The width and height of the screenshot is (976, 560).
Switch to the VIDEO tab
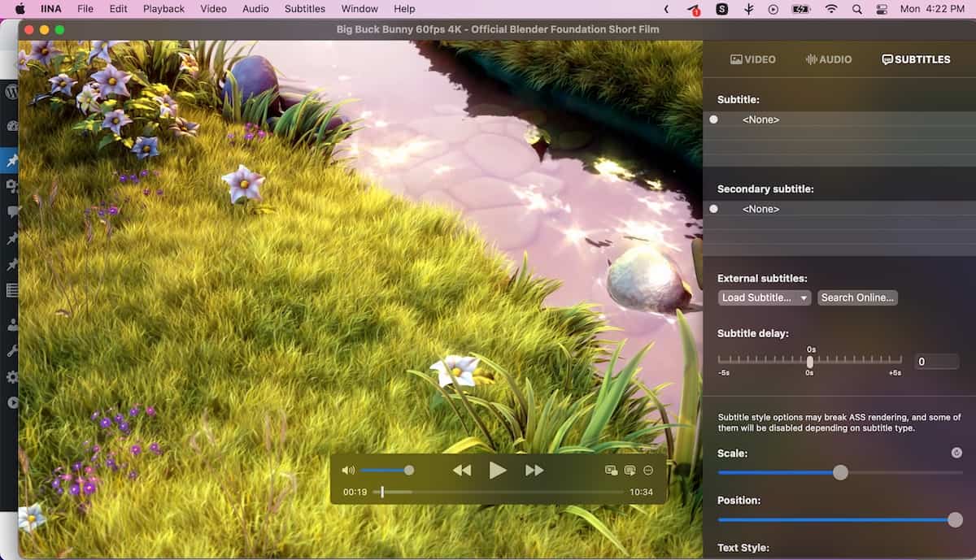(753, 59)
